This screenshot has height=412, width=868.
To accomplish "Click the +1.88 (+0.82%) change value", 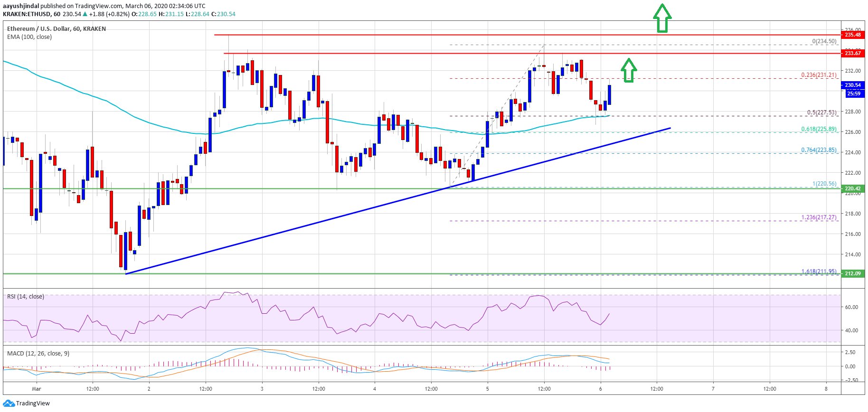I will pos(109,14).
